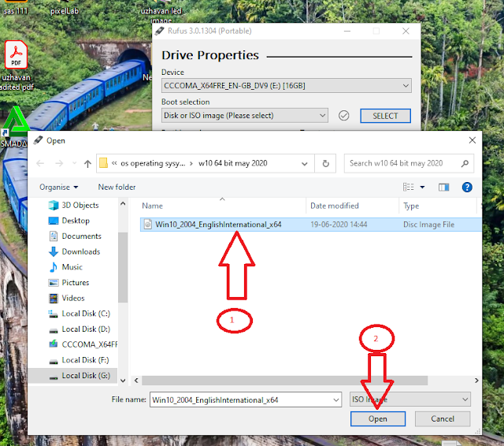This screenshot has width=504, height=446.
Task: Click the hidden path chevron in address bar
Action: point(114,163)
